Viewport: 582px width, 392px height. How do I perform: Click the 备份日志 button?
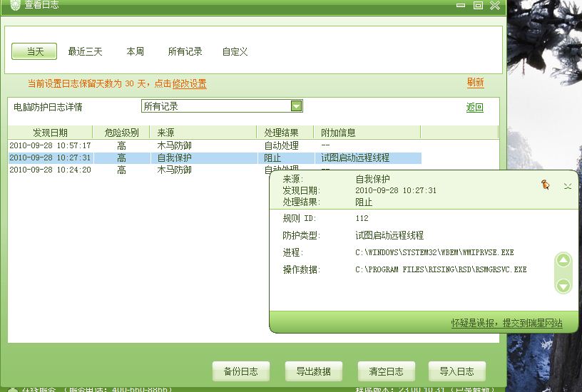[x=241, y=371]
